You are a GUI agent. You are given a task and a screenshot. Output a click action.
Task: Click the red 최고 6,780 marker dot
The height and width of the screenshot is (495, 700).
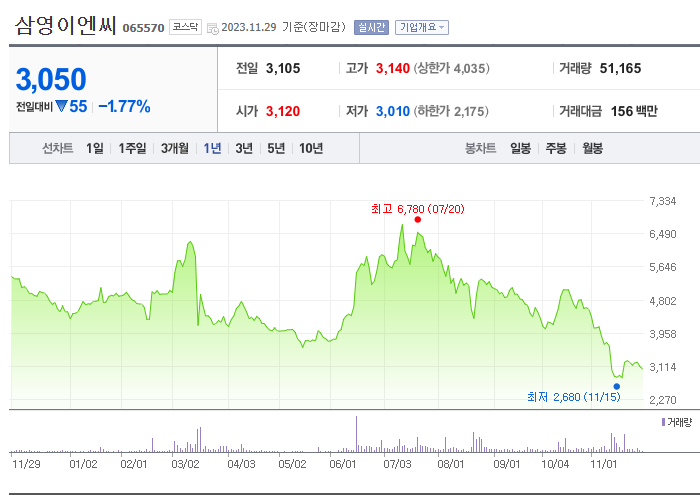417,219
